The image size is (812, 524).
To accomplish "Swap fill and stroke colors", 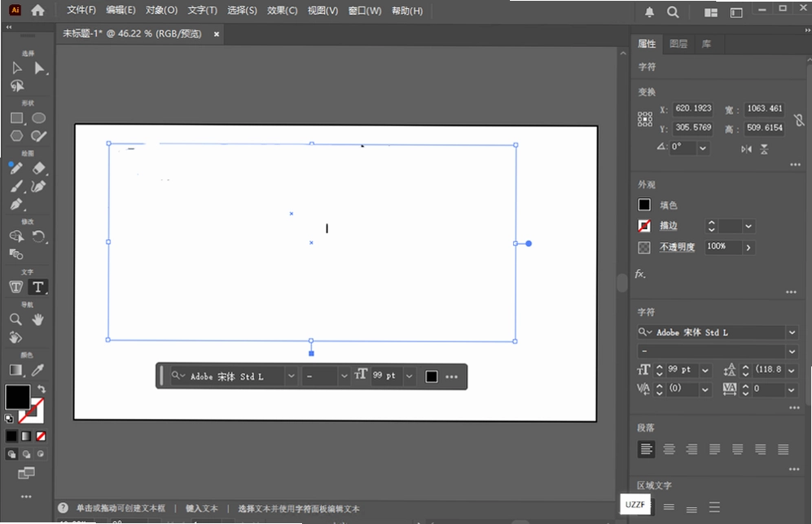I will click(x=42, y=388).
